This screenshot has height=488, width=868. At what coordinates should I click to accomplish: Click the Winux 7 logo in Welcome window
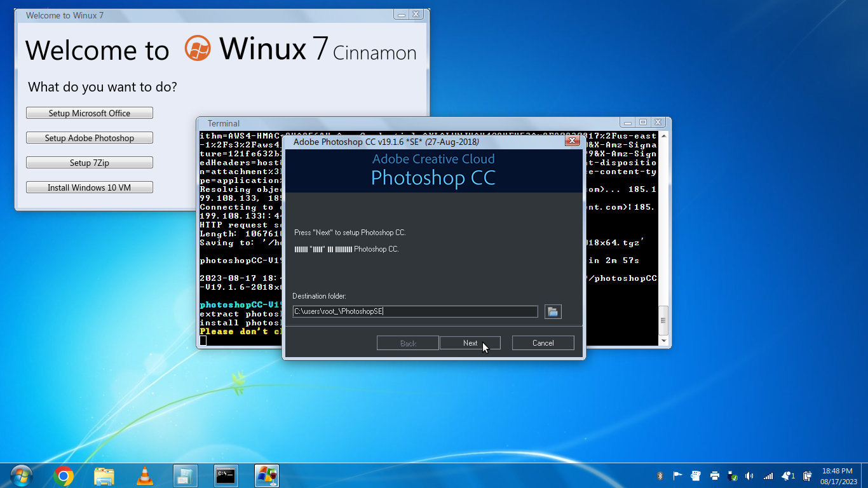coord(197,48)
